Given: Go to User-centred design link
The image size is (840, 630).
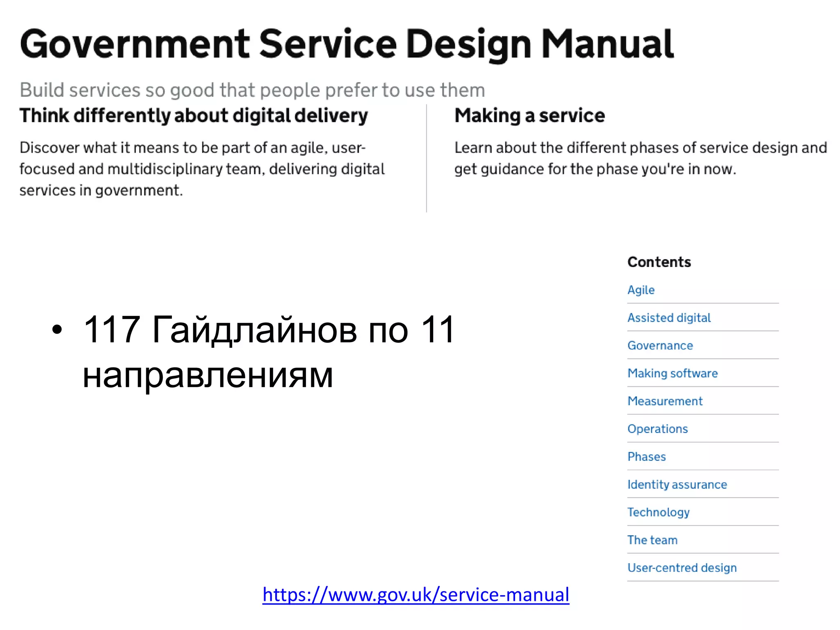Looking at the screenshot, I should tap(682, 568).
